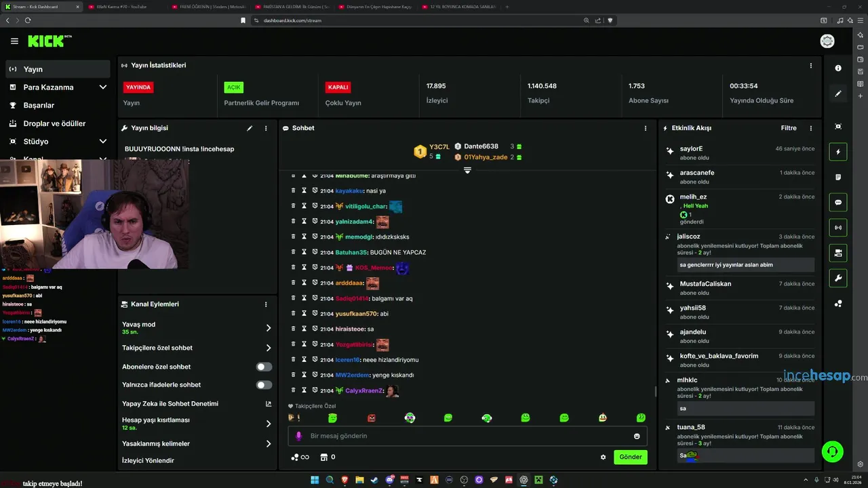Toggle Yalnızca ifadelerle sohbet switch

264,385
